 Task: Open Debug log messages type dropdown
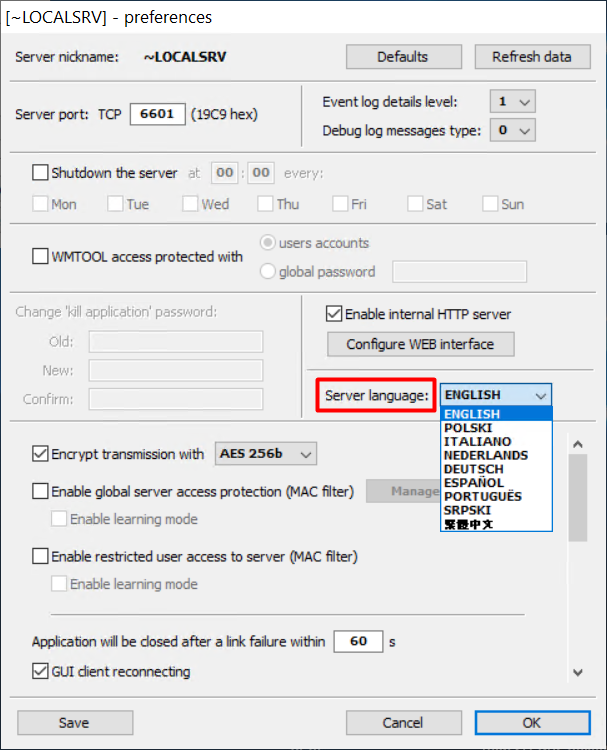513,131
